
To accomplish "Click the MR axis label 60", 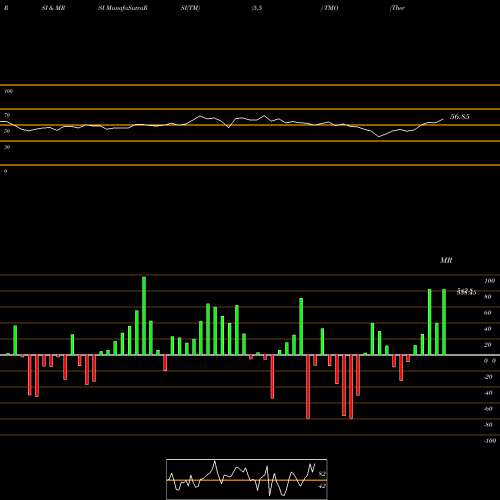I will pyautogui.click(x=488, y=313).
